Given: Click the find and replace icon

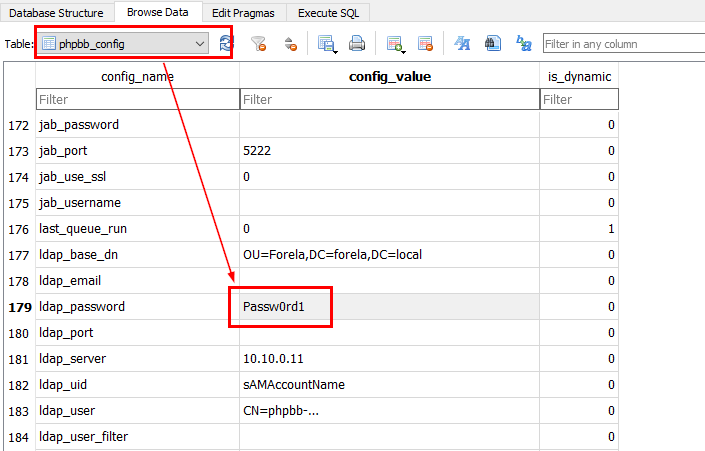Looking at the screenshot, I should (523, 44).
